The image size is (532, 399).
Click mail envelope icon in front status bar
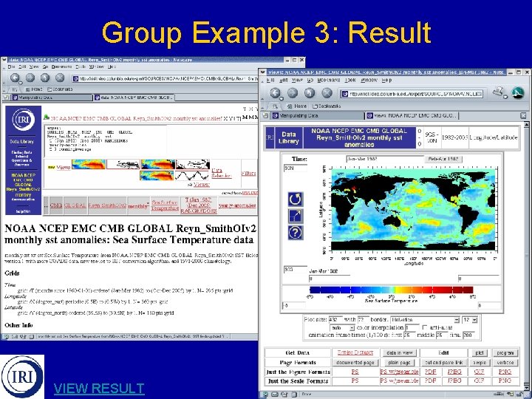pos(275,395)
